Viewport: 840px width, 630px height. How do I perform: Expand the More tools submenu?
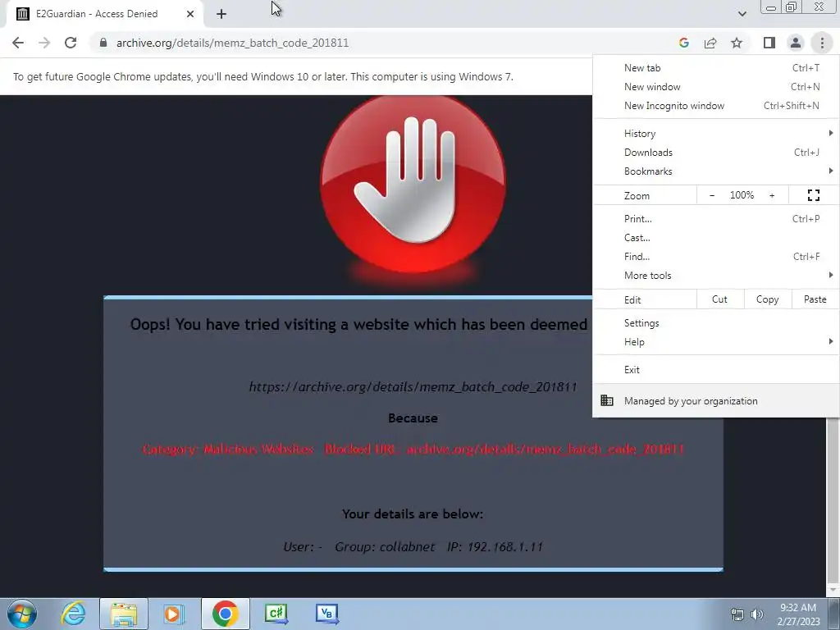coord(715,276)
